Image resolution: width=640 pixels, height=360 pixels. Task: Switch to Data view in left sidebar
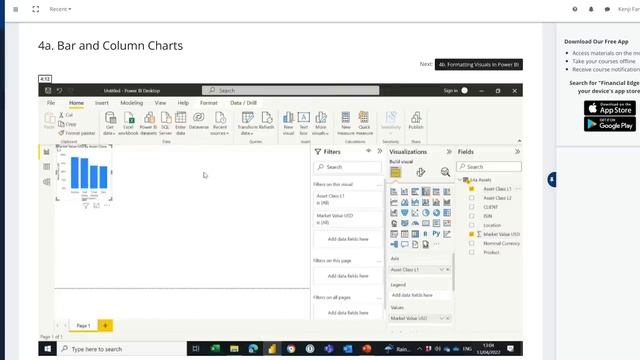pyautogui.click(x=47, y=167)
